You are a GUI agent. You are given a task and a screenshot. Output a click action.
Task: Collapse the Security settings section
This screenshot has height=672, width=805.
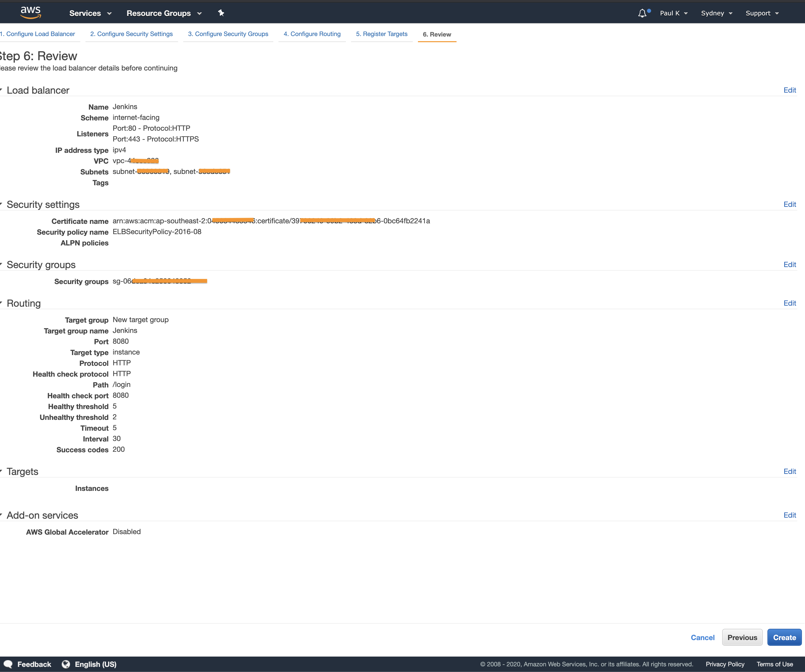2,204
